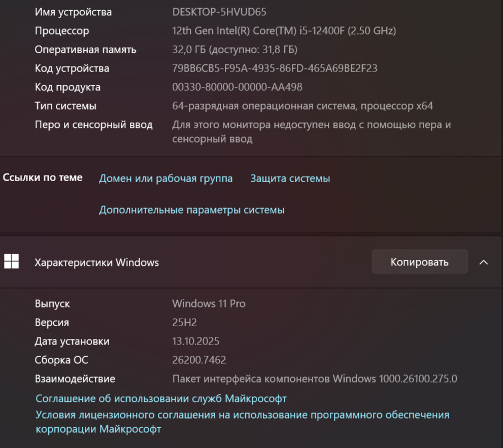Open Соглашение об использовании служб Майкрософт
Screen dimensions: 503x448
(161, 398)
